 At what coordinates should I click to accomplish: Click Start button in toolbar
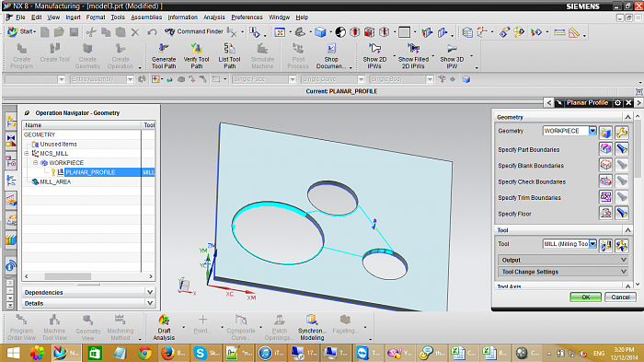click(x=22, y=31)
